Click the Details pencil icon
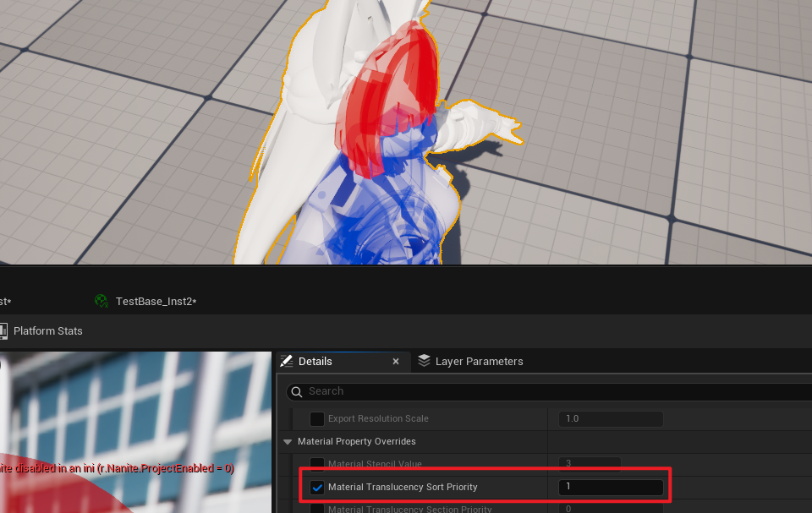The width and height of the screenshot is (812, 513). coord(286,362)
